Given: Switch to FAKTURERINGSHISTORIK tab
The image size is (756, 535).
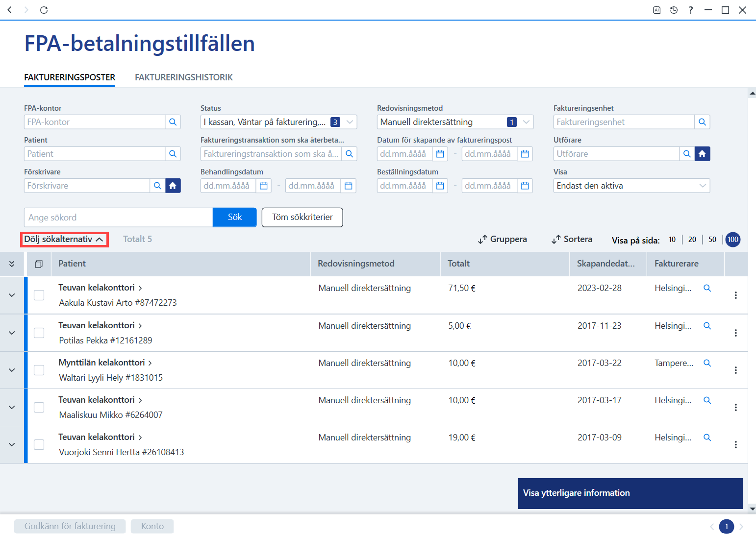Looking at the screenshot, I should [184, 77].
